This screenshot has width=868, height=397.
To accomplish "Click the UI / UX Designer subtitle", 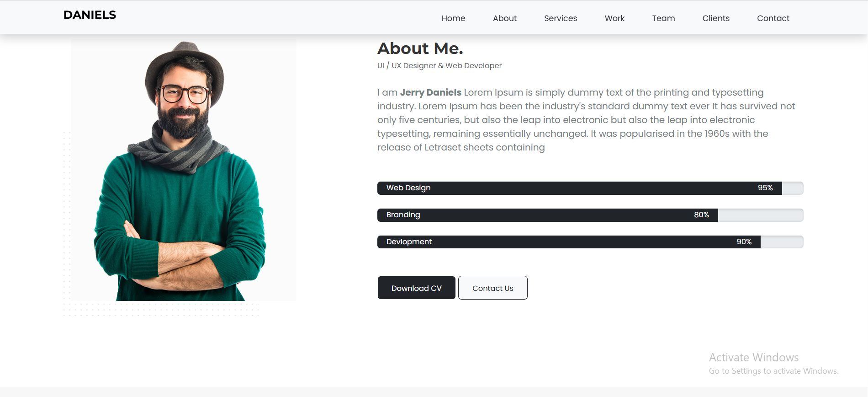I will 439,66.
